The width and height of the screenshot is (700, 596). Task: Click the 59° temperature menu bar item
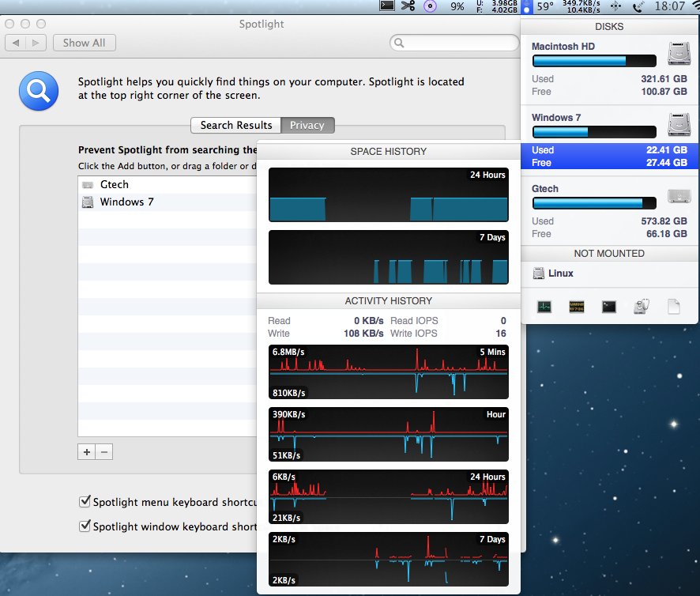click(x=545, y=6)
